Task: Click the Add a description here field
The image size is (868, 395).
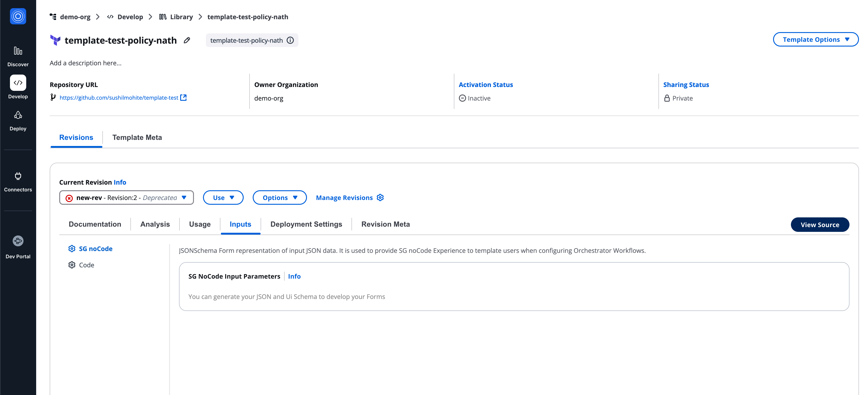Action: pyautogui.click(x=86, y=63)
